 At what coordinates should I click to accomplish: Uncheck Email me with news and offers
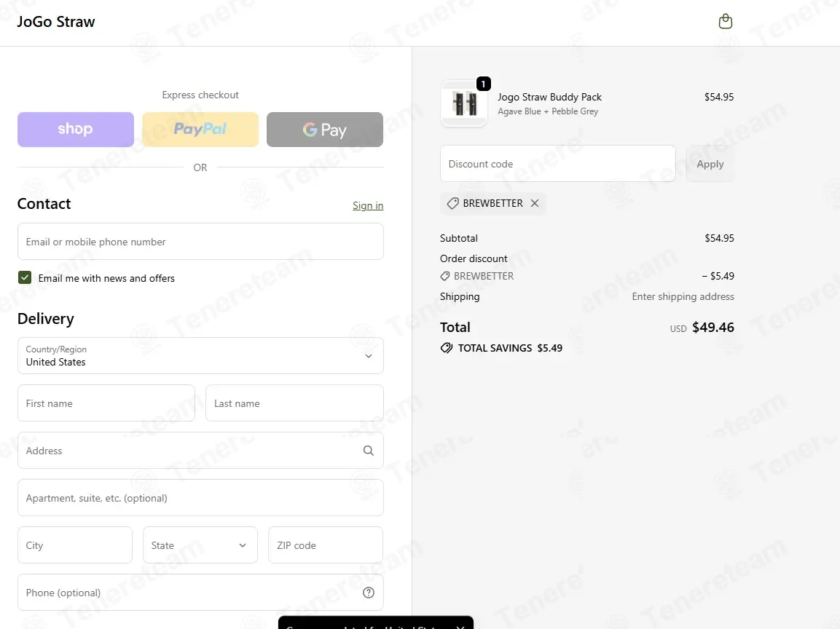pyautogui.click(x=25, y=277)
